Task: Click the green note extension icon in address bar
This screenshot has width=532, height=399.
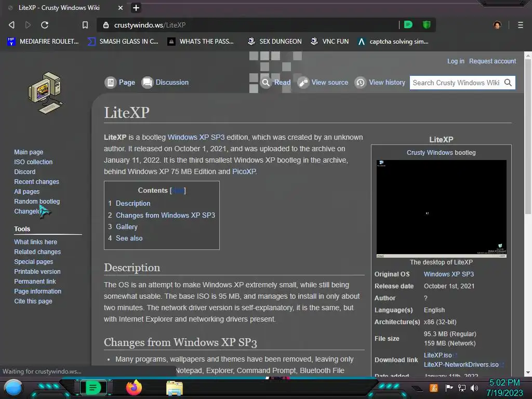Action: (408, 24)
